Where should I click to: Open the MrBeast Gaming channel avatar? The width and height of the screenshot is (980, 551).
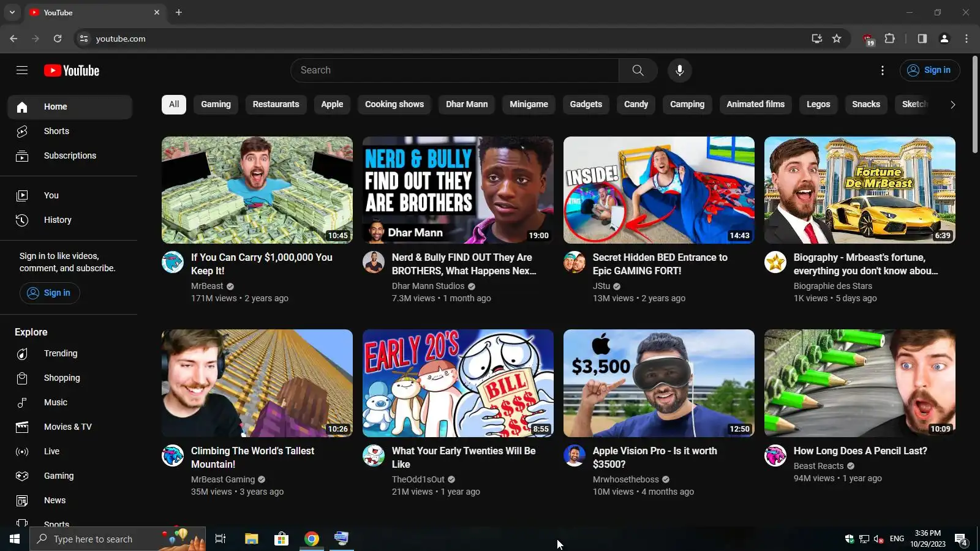click(x=173, y=455)
